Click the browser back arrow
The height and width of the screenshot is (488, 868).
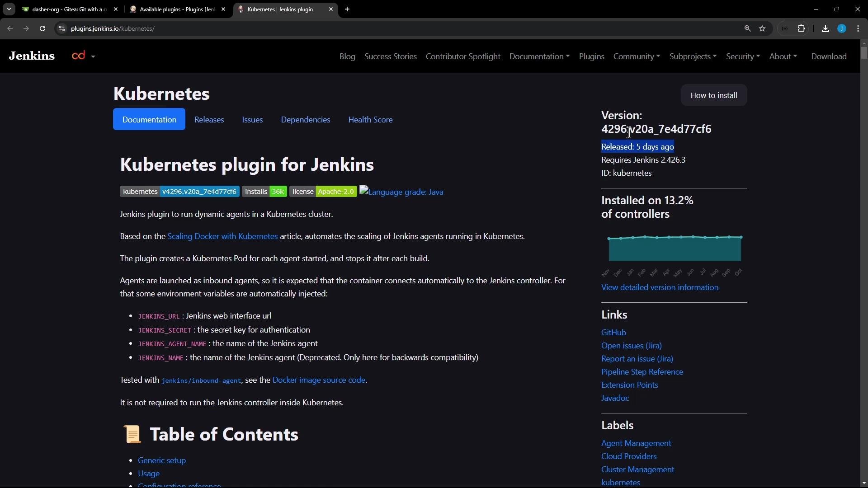pos(10,28)
